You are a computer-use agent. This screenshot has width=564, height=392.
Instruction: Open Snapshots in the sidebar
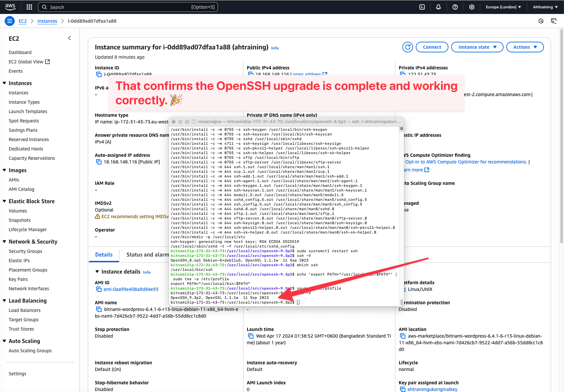tap(20, 220)
